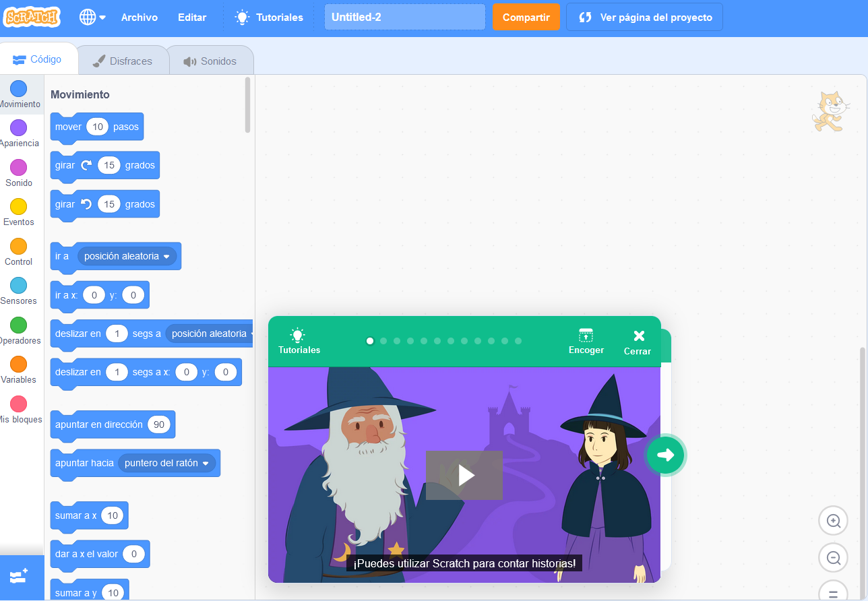The image size is (868, 601).
Task: Zoom out of the stage
Action: (x=833, y=557)
